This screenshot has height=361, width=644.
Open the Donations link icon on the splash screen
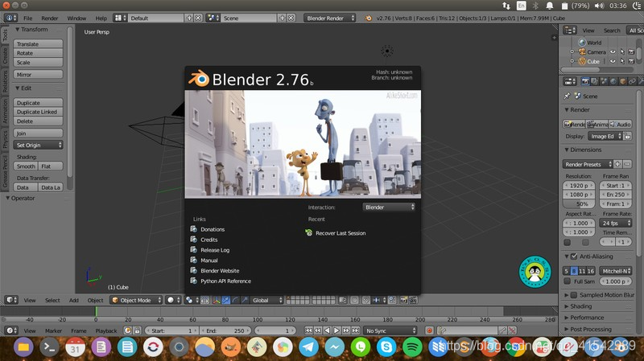(194, 229)
